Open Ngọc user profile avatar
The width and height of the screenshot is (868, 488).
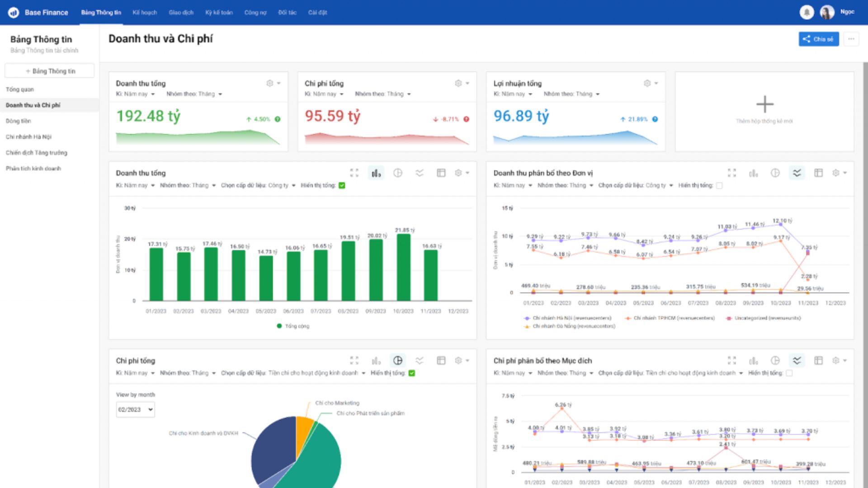(x=827, y=12)
